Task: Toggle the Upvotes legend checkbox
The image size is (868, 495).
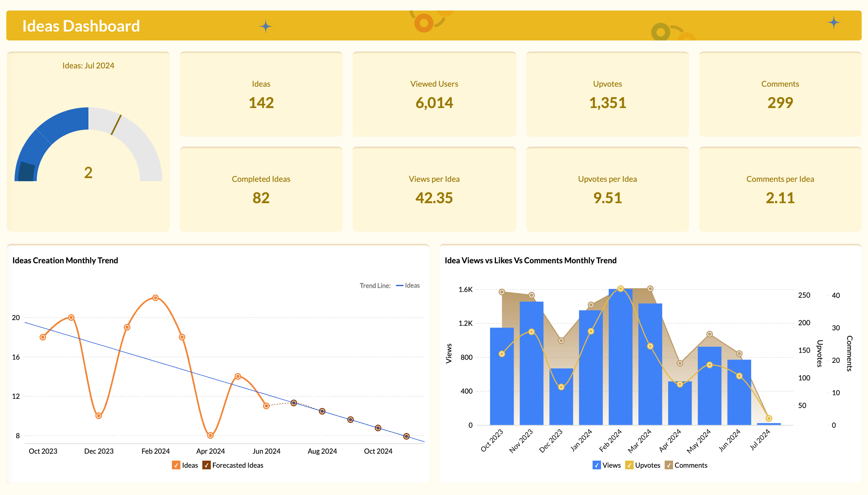Action: 629,465
